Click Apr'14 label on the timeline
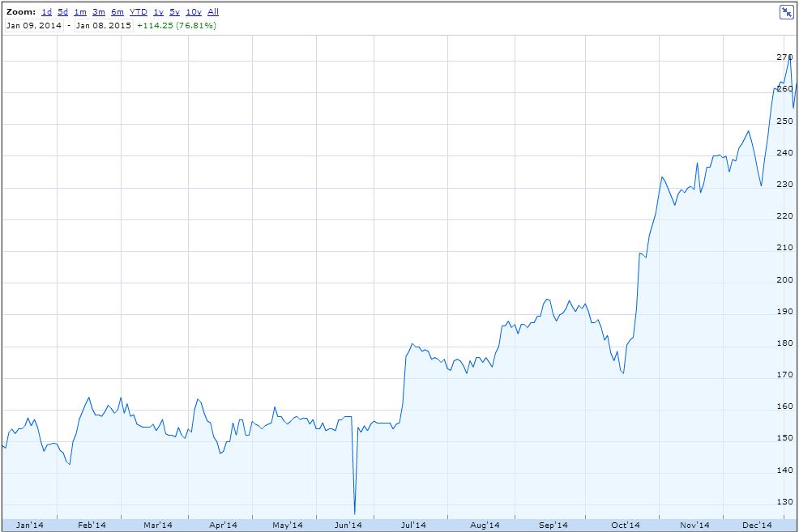 pyautogui.click(x=223, y=526)
